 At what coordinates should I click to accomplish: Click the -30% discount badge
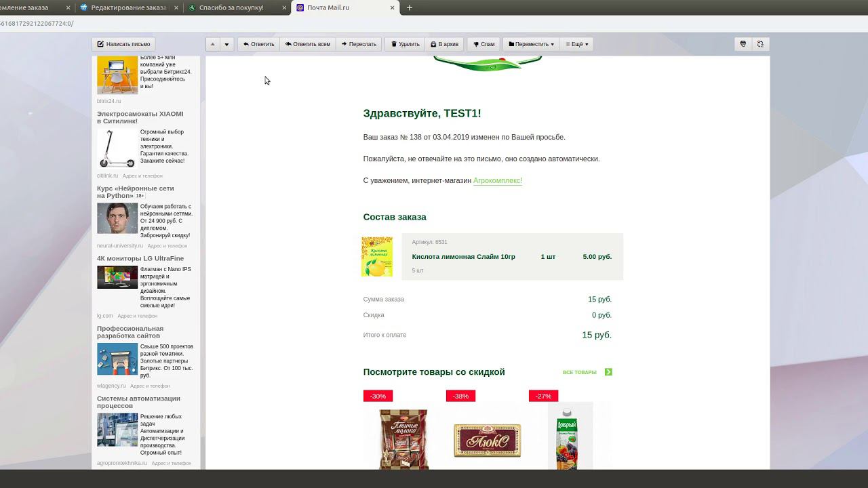[378, 396]
